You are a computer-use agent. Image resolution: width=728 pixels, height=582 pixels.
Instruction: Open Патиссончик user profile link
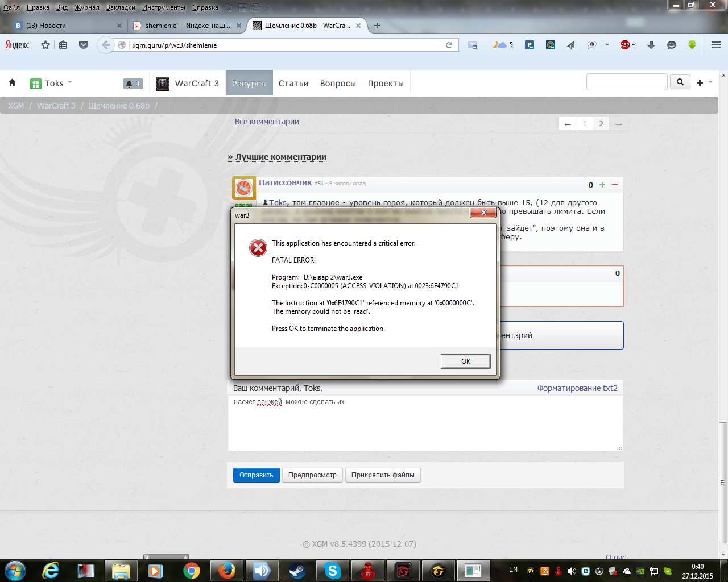click(x=286, y=182)
